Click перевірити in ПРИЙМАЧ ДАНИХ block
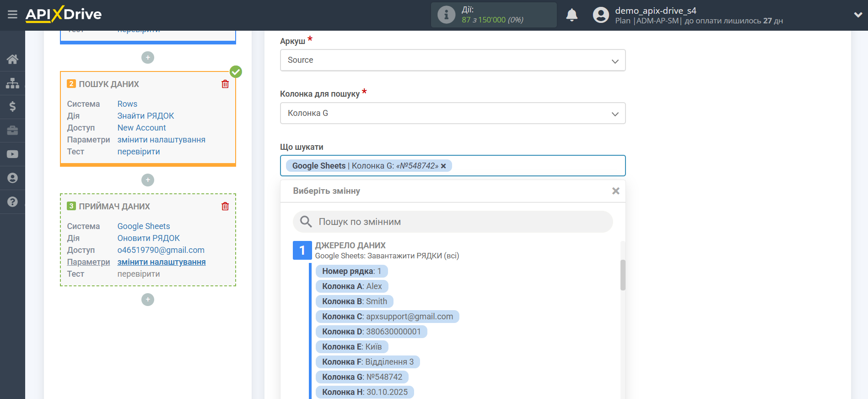868x399 pixels. click(139, 274)
